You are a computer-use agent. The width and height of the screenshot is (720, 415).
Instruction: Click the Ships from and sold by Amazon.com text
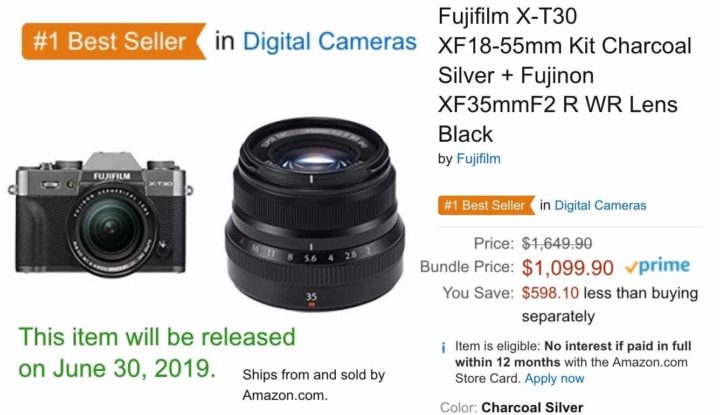point(314,385)
